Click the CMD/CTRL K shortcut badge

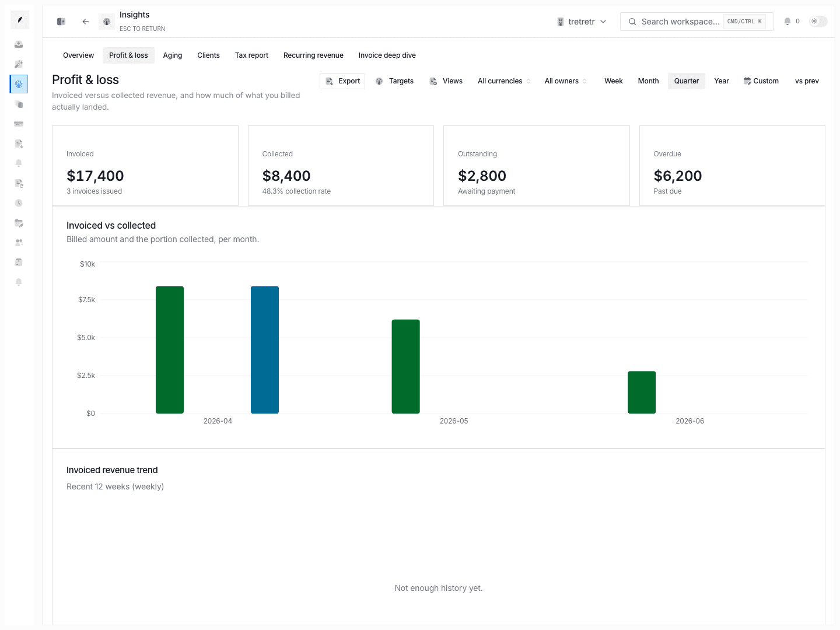pos(744,22)
